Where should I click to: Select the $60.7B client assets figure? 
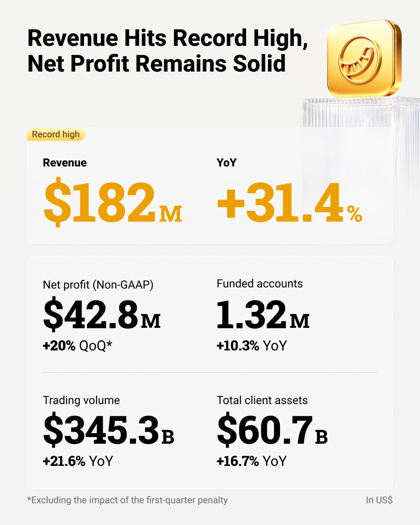point(272,430)
